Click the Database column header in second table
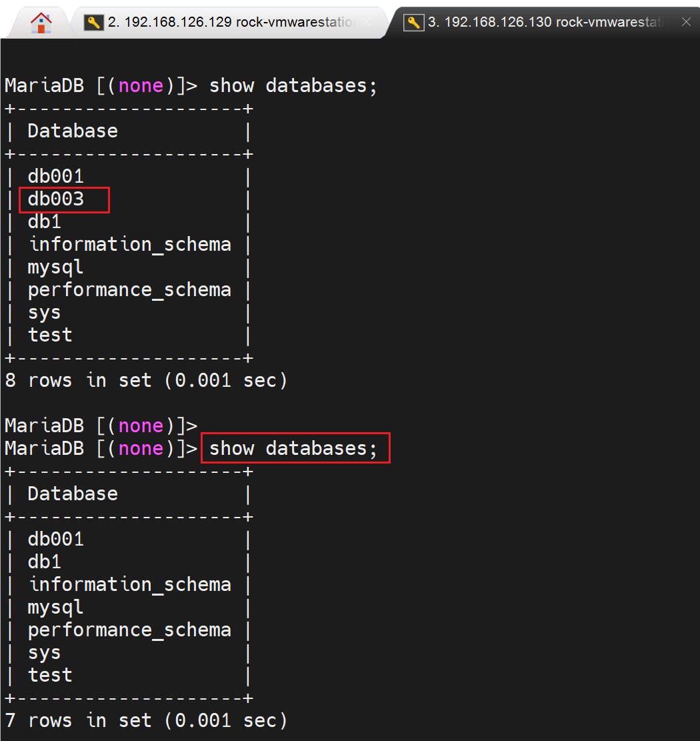This screenshot has width=700, height=741. tap(73, 494)
